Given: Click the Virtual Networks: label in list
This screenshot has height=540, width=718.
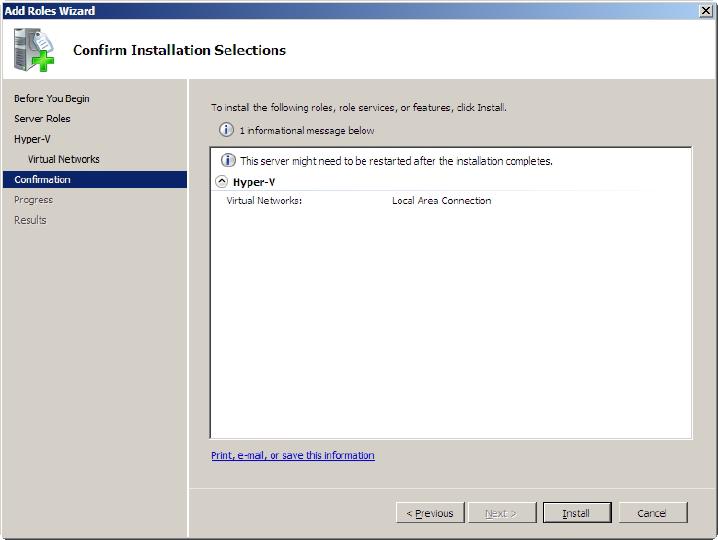Looking at the screenshot, I should click(264, 201).
